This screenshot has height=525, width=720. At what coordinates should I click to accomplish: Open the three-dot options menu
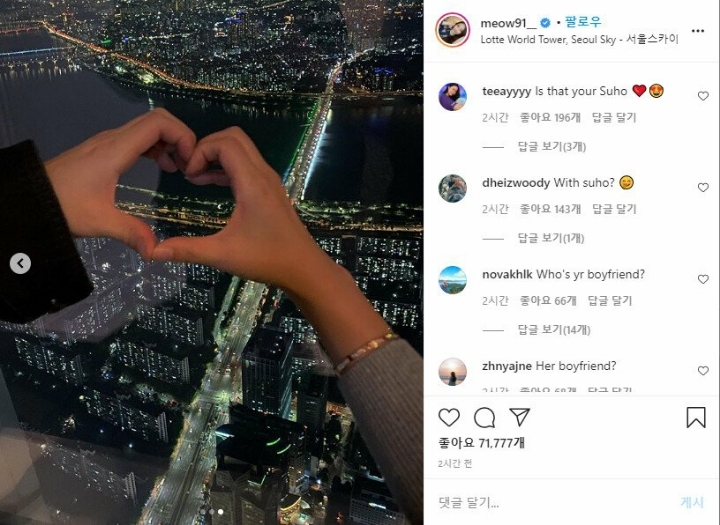[x=698, y=31]
